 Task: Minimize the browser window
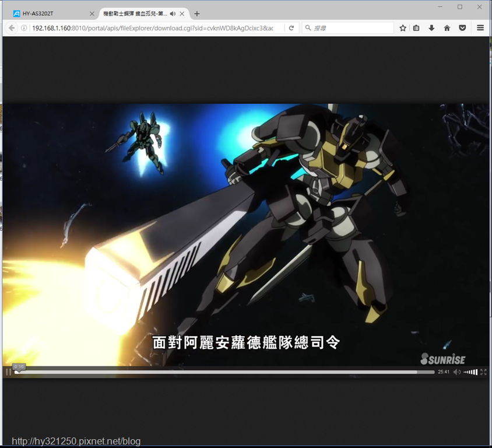(x=440, y=7)
